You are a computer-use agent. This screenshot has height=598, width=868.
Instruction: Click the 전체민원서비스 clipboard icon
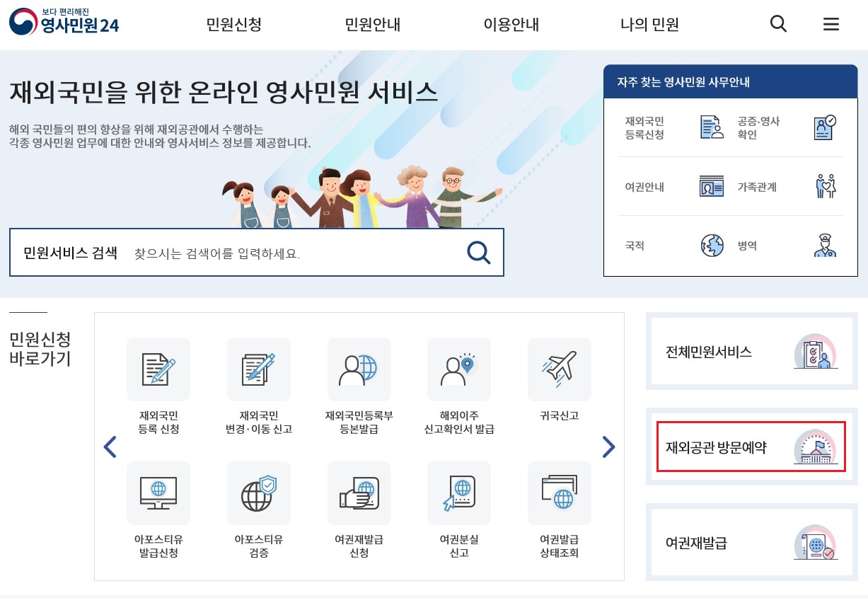(x=815, y=352)
